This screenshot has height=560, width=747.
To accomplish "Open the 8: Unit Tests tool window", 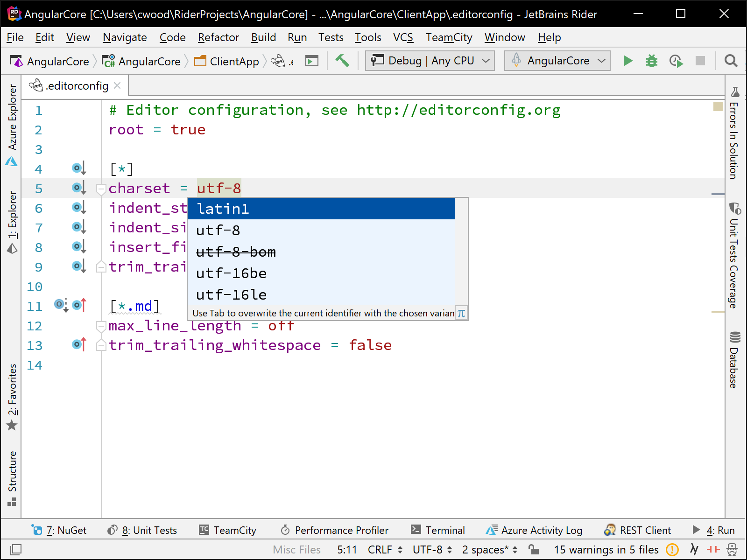I will [x=142, y=530].
